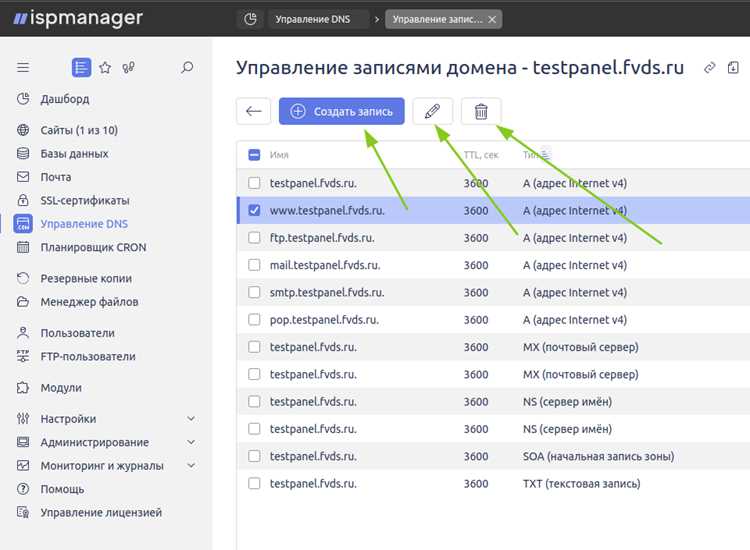Click pop.testpanel.fvds.ru. record name
The image size is (750, 550).
point(324,319)
